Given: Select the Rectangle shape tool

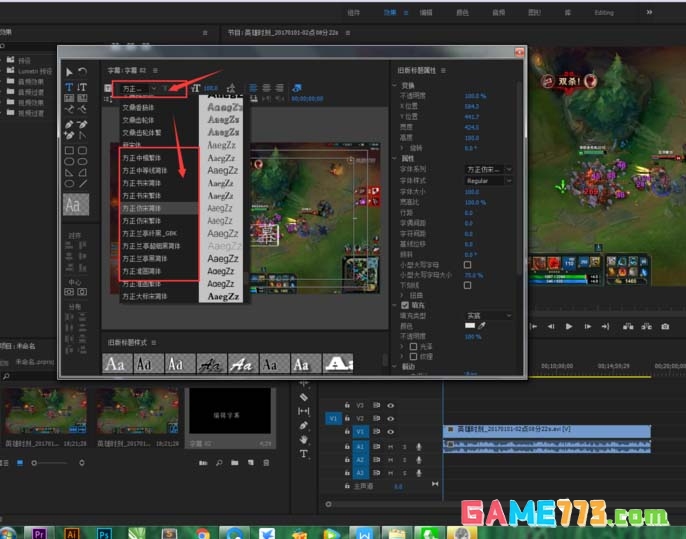Looking at the screenshot, I should tap(69, 150).
